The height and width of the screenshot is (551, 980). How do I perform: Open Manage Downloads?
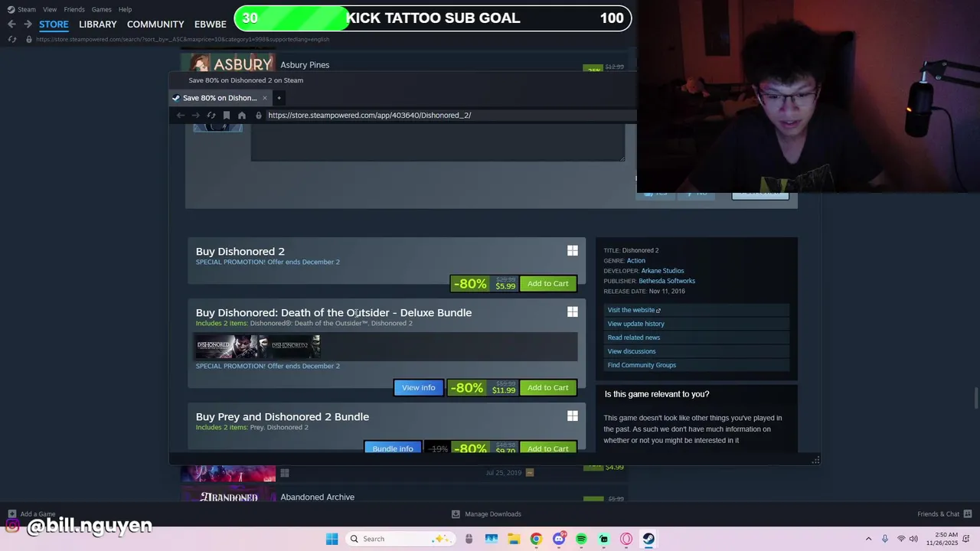[486, 514]
